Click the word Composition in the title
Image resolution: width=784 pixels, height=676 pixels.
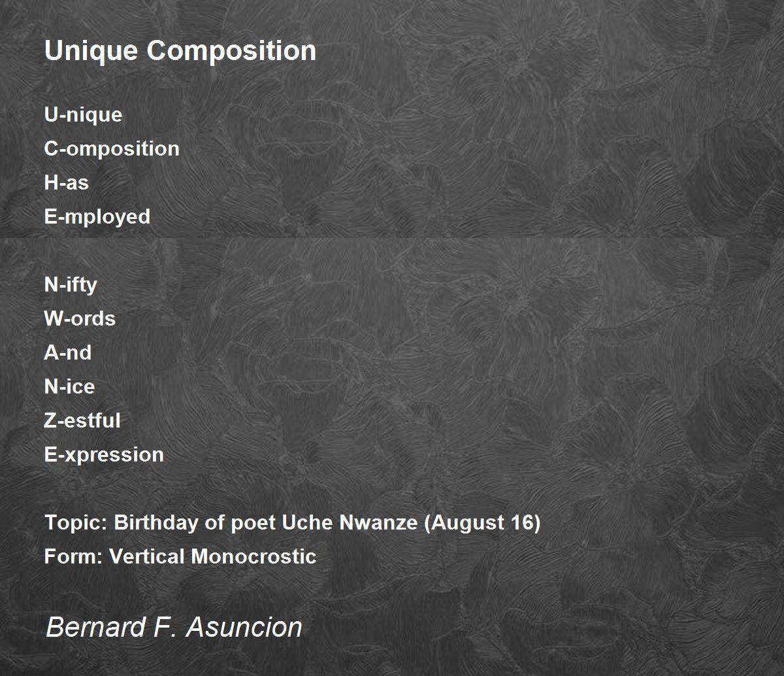[231, 52]
